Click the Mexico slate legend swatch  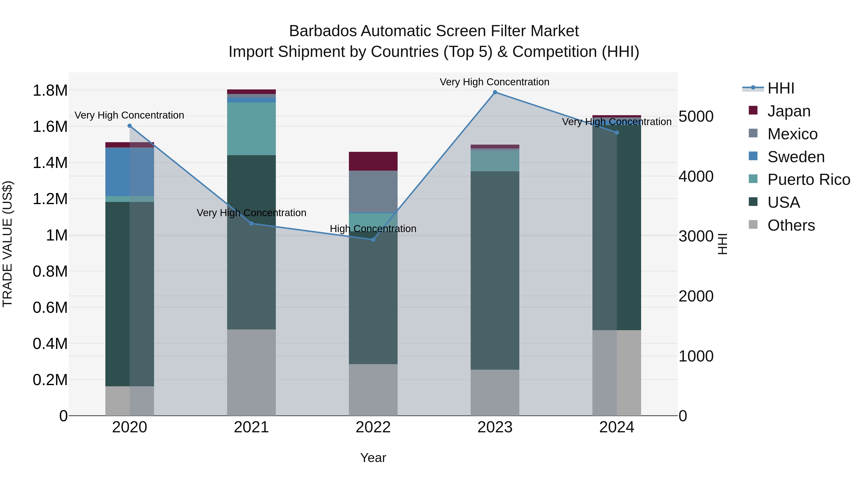tap(753, 133)
